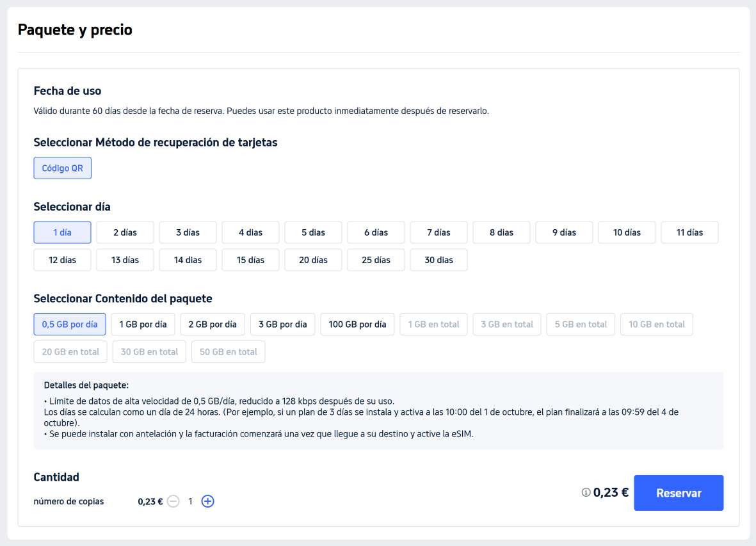Click the info icon beside total price

tap(585, 493)
